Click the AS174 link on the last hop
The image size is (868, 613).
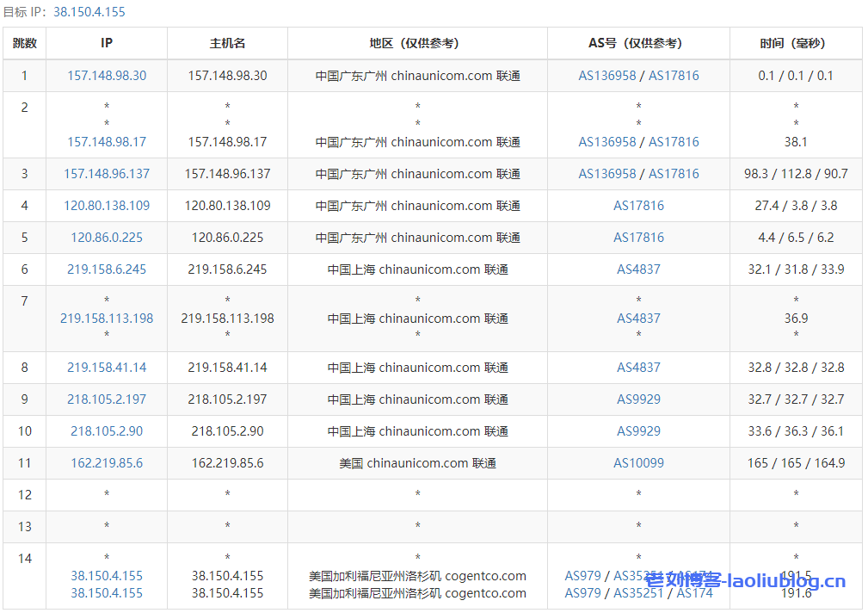[695, 593]
